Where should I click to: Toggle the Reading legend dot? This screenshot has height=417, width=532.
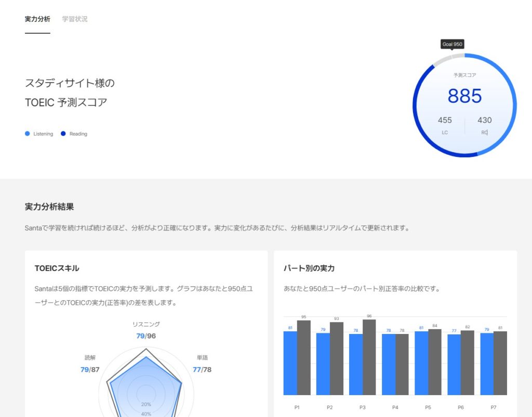click(64, 133)
